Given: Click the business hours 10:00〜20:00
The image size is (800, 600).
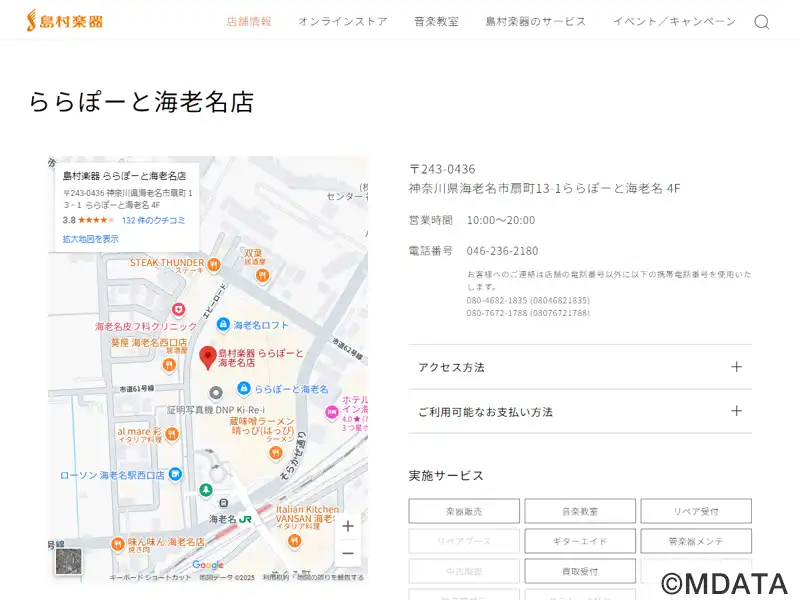Looking at the screenshot, I should pyautogui.click(x=501, y=220).
